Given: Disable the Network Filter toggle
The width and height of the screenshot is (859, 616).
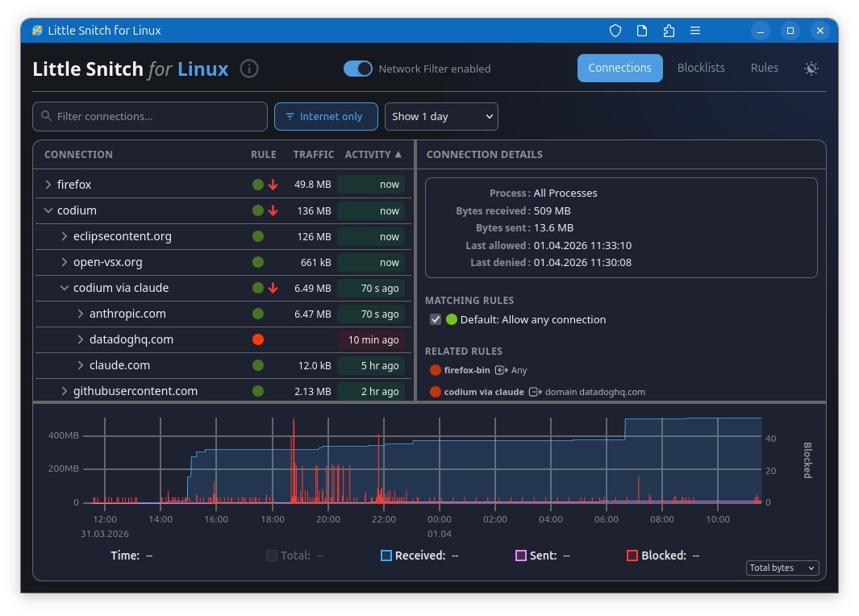Looking at the screenshot, I should pos(358,69).
